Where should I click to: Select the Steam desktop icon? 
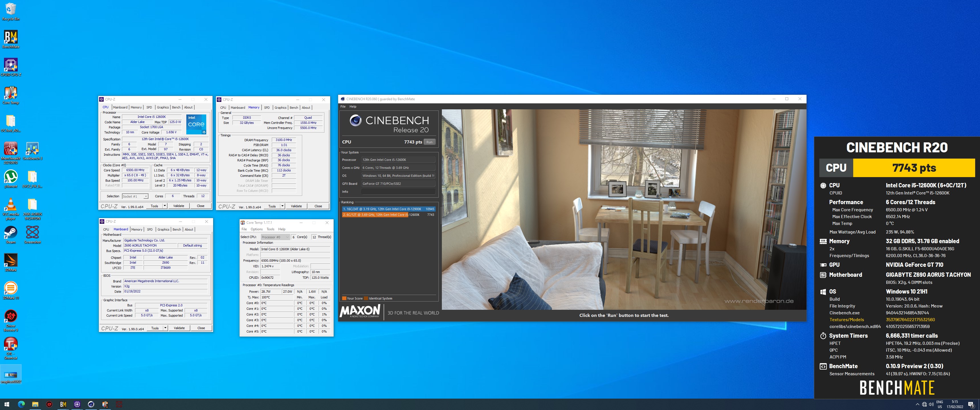pos(11,235)
